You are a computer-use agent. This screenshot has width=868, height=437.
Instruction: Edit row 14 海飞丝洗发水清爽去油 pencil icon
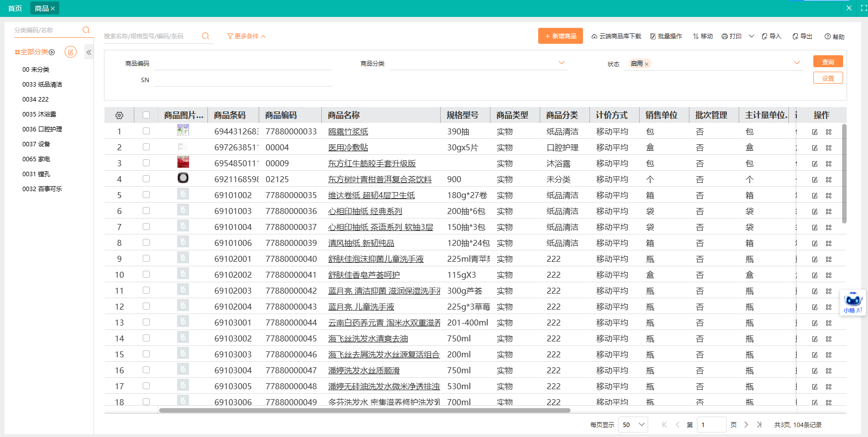click(815, 339)
